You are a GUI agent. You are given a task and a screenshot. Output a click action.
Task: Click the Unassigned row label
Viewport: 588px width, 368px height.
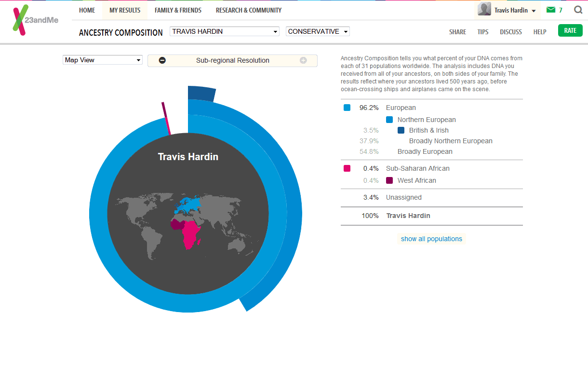coord(404,197)
